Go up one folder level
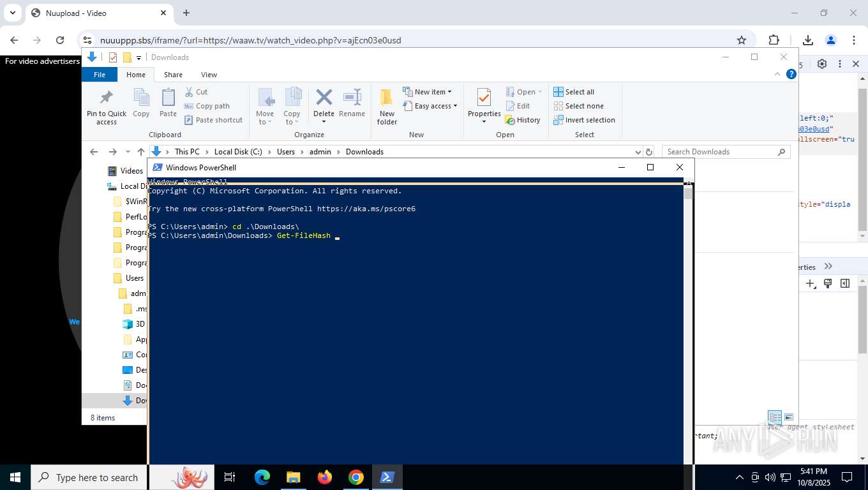 click(141, 152)
